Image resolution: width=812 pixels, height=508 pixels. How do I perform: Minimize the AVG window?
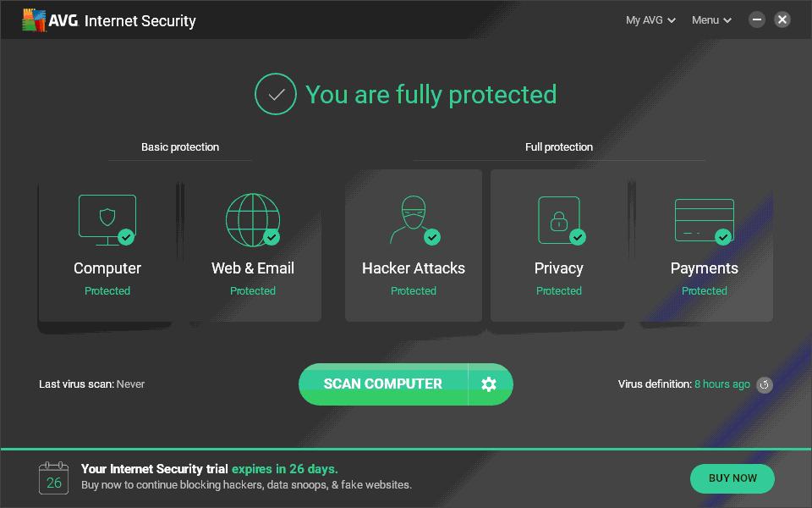[x=756, y=19]
